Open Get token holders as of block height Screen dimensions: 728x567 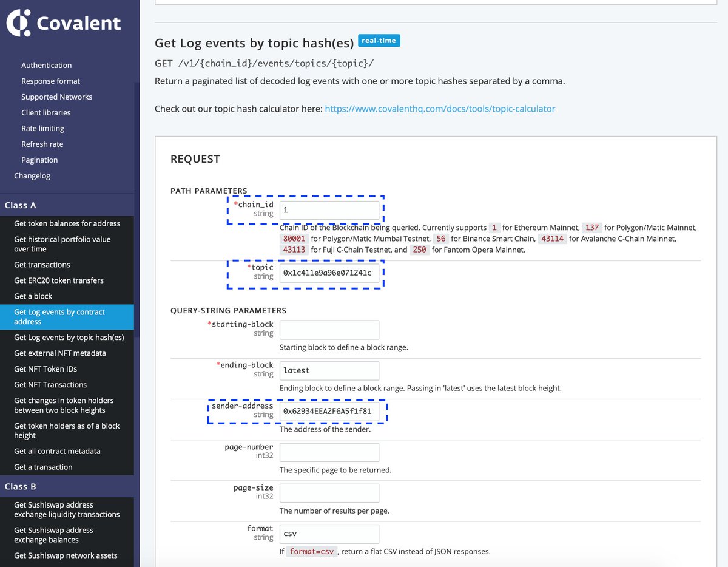[67, 430]
